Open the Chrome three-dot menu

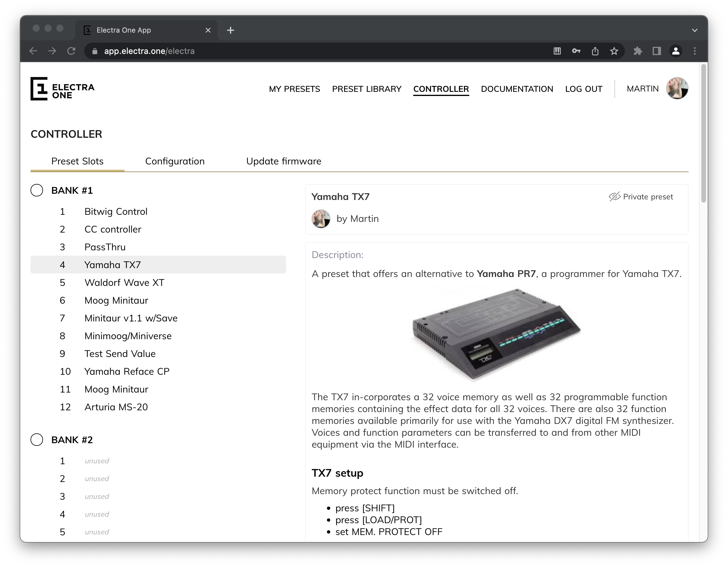click(x=695, y=51)
